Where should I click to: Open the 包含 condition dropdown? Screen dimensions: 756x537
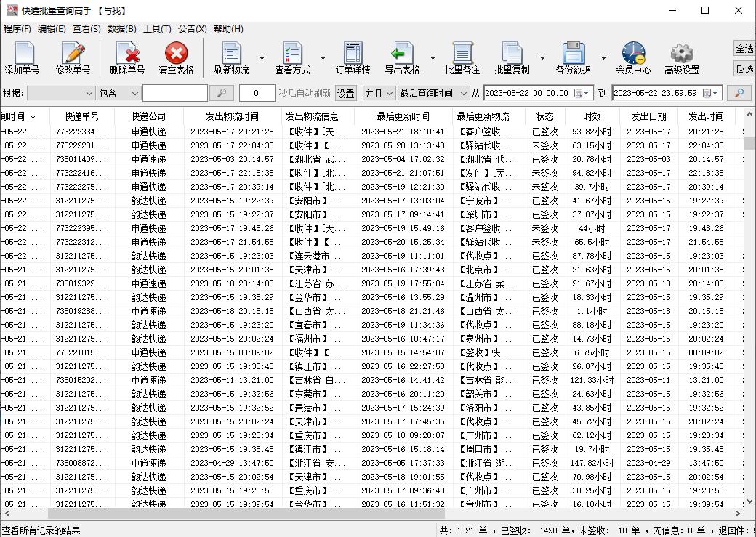coord(118,93)
